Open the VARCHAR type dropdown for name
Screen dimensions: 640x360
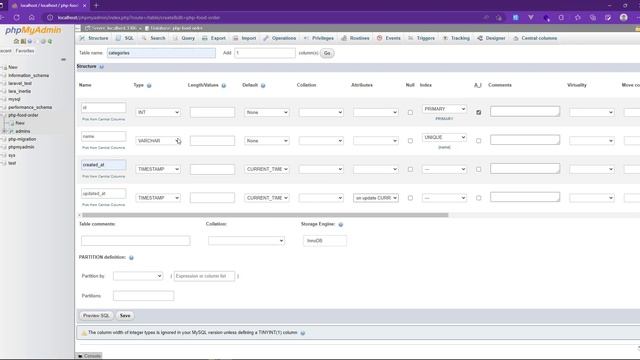[158, 141]
